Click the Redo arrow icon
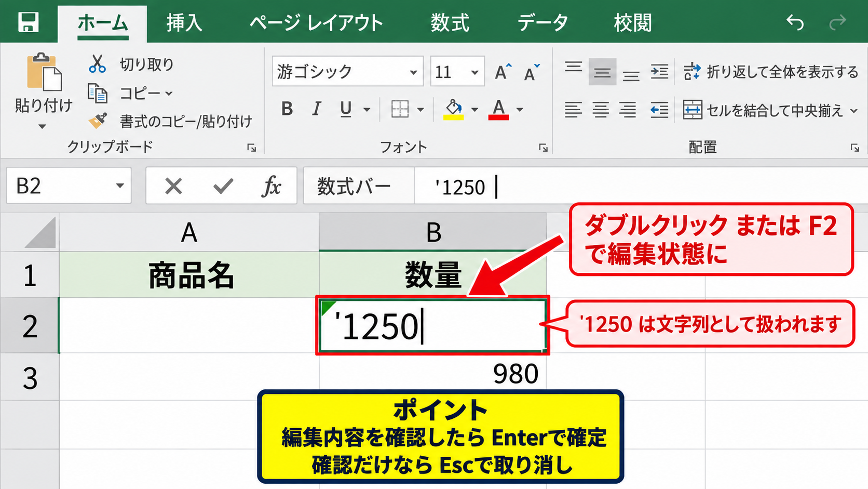Viewport: 868px width, 489px height. coord(837,22)
